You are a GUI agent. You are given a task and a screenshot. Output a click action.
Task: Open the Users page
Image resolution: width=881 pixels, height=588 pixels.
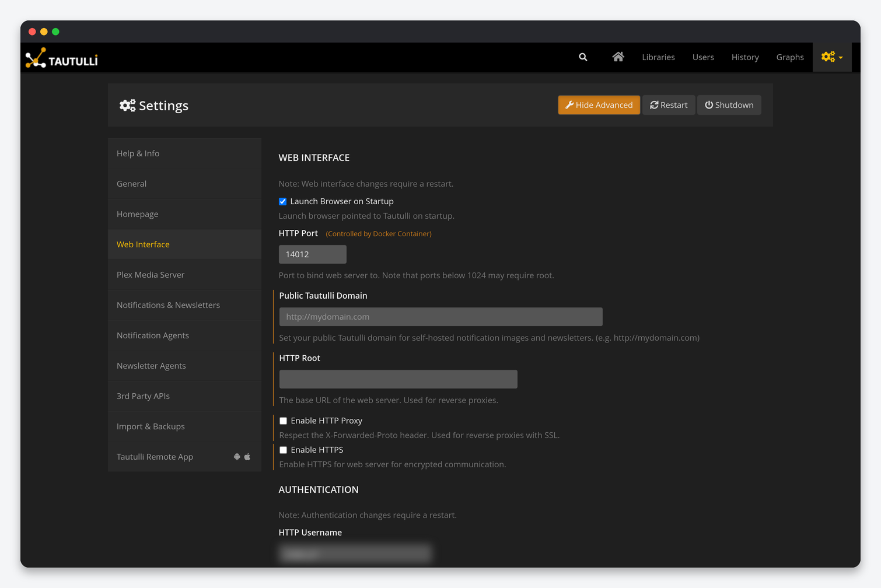point(703,57)
